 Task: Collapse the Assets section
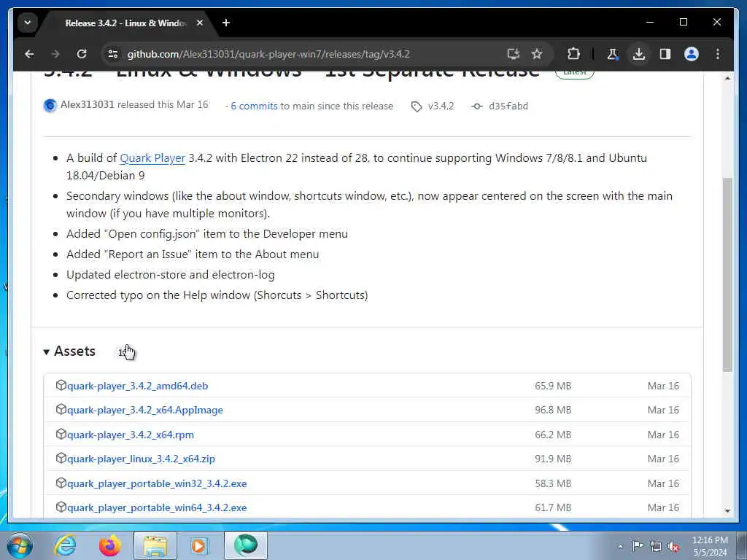click(x=69, y=351)
